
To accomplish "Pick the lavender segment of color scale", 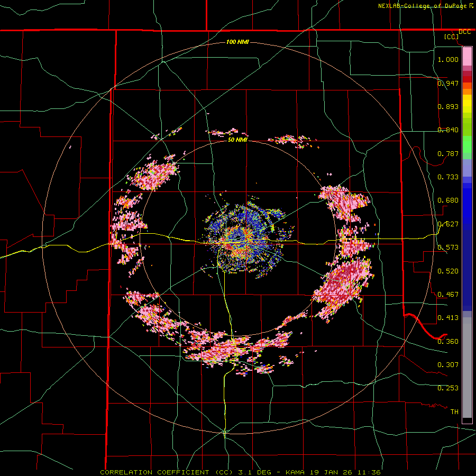I will click(467, 168).
